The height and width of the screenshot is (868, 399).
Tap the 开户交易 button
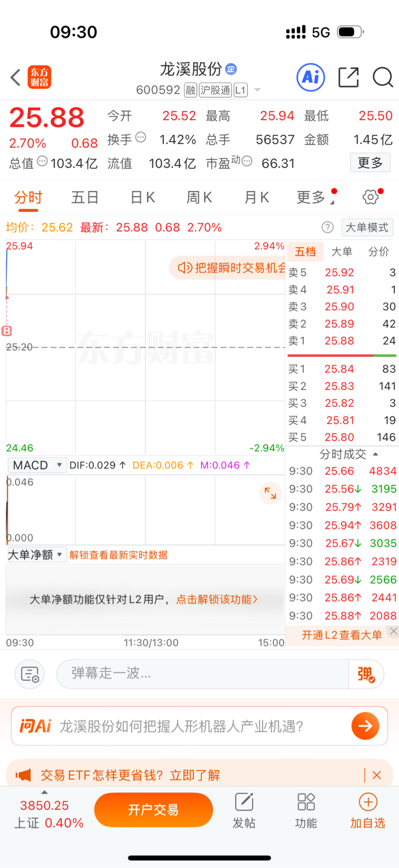154,810
